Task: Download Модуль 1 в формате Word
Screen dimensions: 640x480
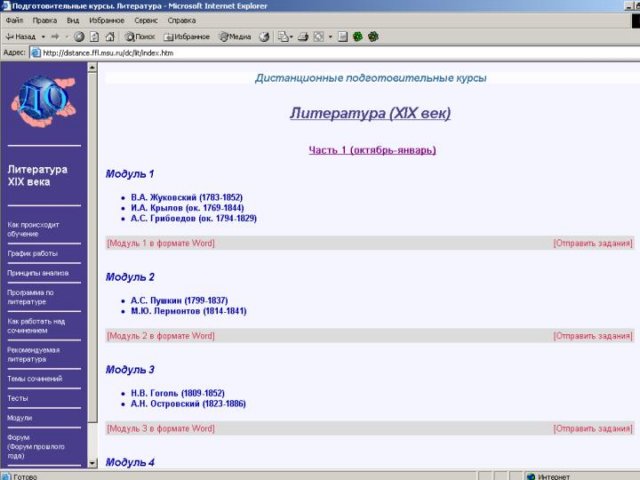Action: pos(161,243)
